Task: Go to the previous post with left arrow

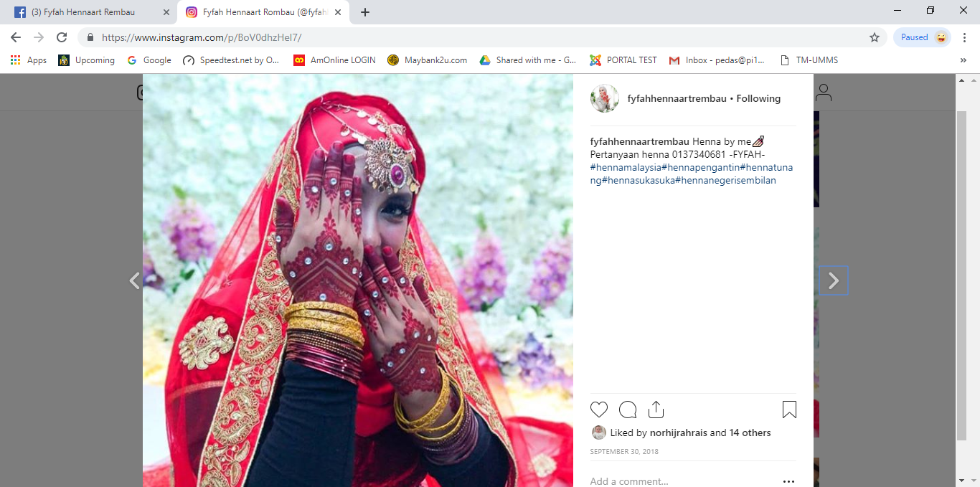Action: tap(134, 280)
